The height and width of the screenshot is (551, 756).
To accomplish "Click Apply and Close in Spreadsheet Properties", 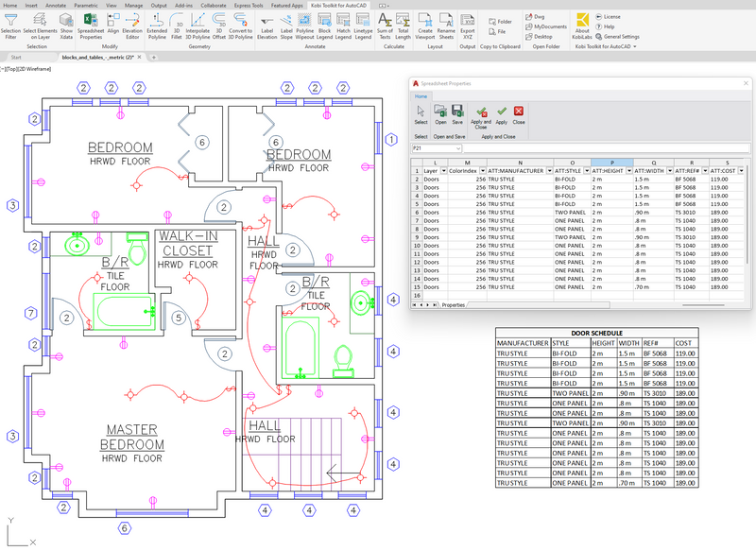I will point(482,115).
